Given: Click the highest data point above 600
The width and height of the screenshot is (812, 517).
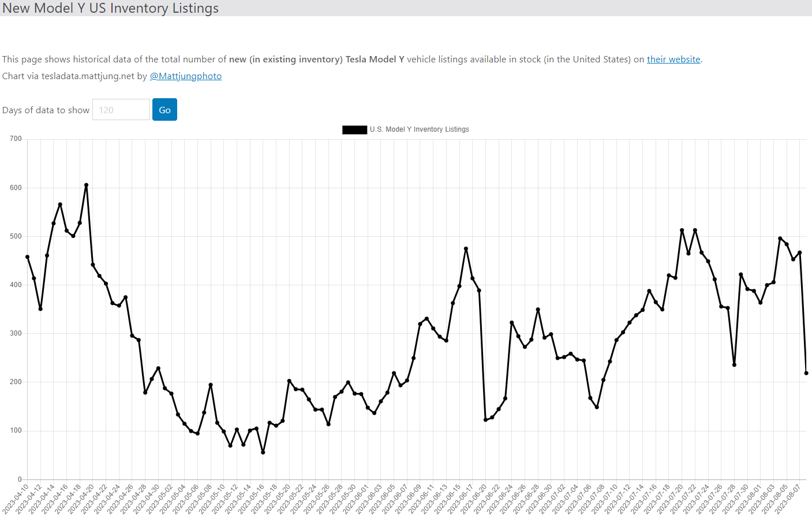Looking at the screenshot, I should (86, 185).
